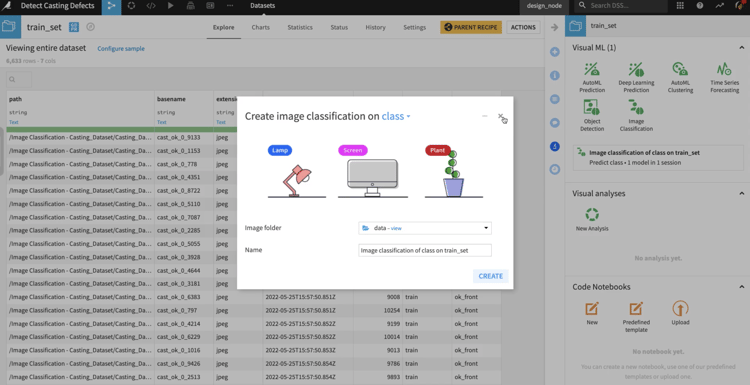Collapse the Visual ML section
This screenshot has width=750, height=385.
[741, 48]
